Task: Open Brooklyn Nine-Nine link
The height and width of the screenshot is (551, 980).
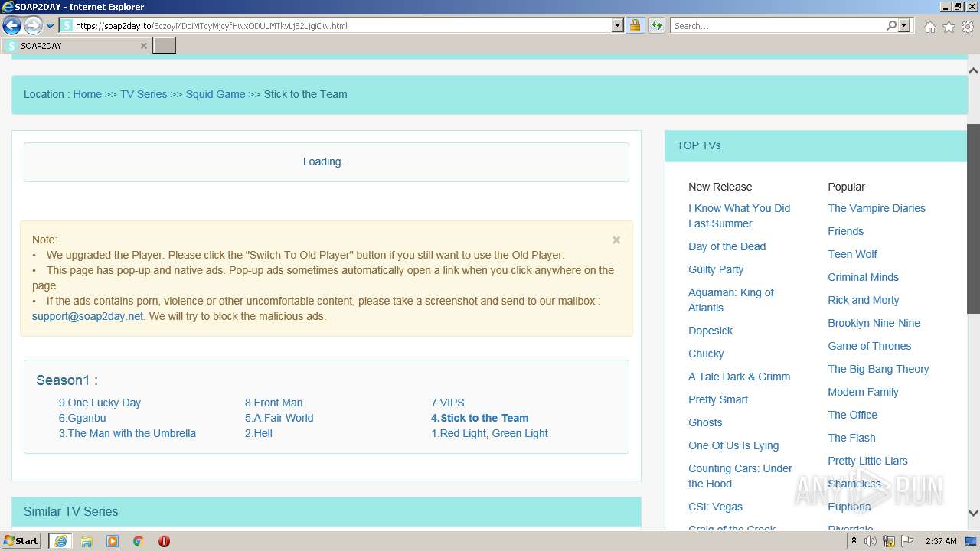Action: click(x=874, y=323)
